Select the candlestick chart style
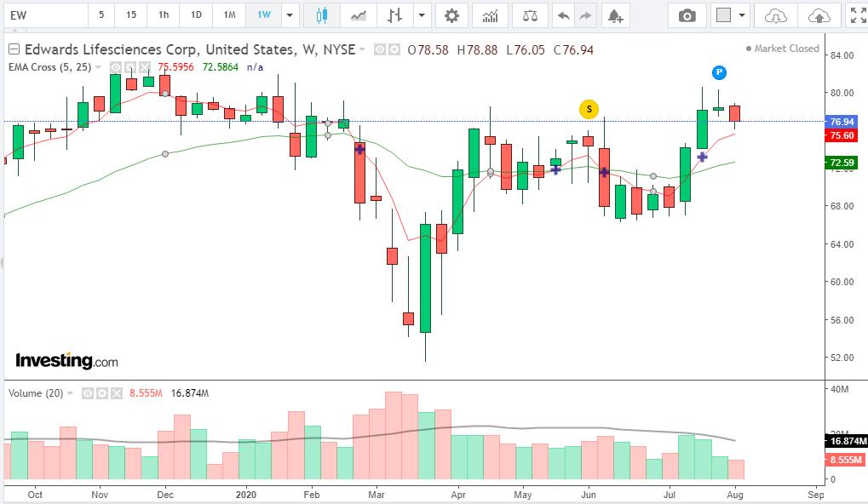868x504 pixels. point(322,15)
